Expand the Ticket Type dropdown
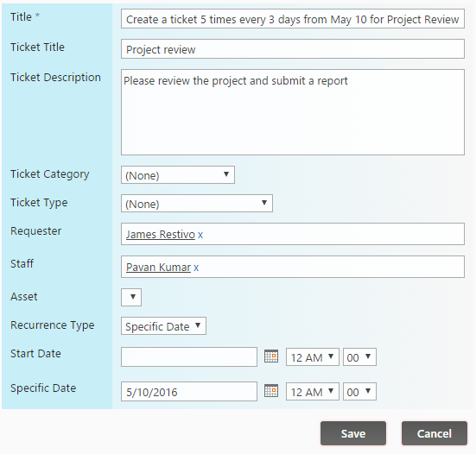This screenshot has width=476, height=454. [x=197, y=203]
